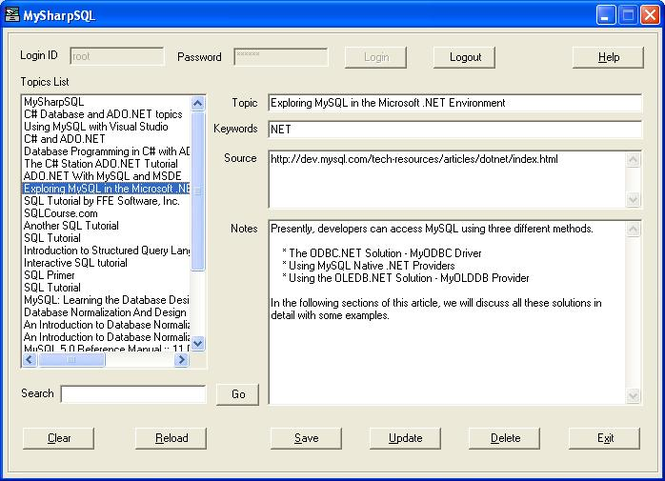Click the Logout button

coord(465,57)
